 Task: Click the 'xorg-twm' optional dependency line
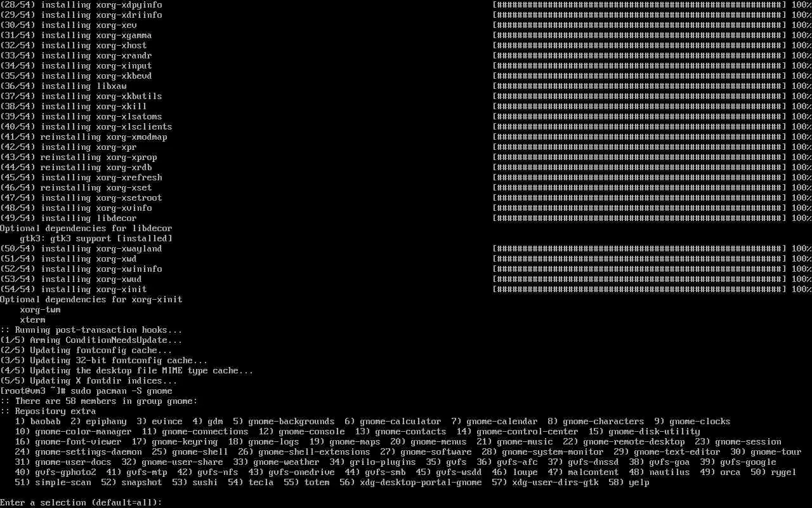click(x=41, y=309)
